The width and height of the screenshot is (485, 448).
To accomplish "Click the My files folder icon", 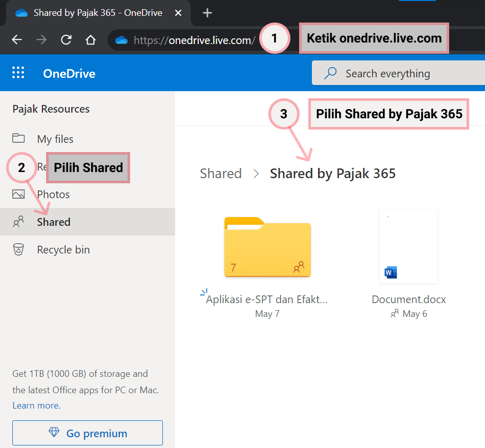I will (18, 138).
